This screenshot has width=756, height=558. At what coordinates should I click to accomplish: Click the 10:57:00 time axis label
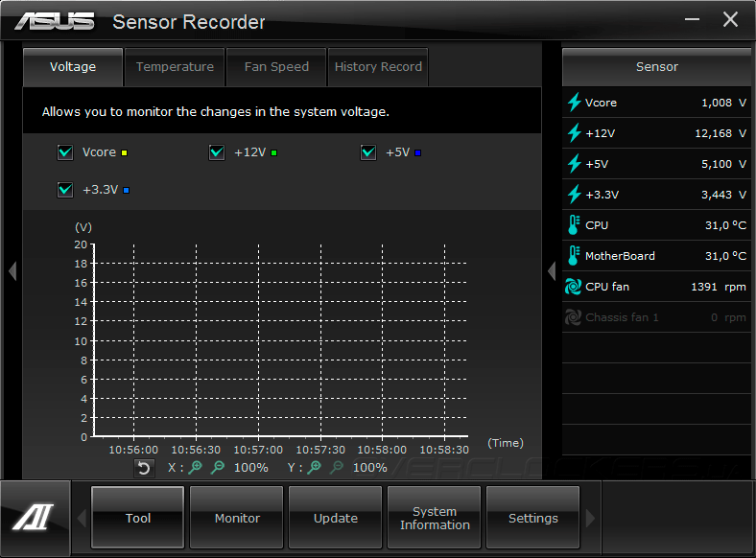(258, 450)
